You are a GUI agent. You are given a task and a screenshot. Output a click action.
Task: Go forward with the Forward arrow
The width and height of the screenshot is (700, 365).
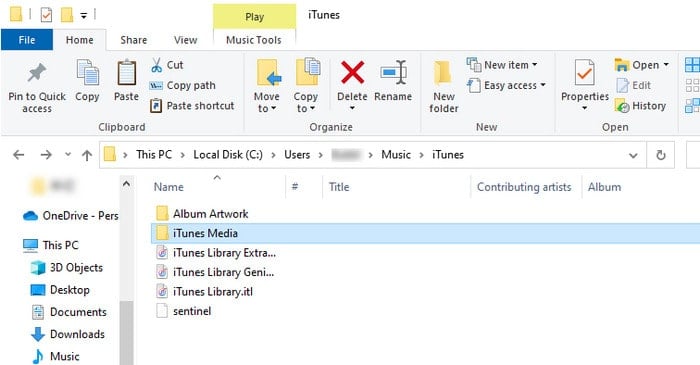tap(46, 155)
